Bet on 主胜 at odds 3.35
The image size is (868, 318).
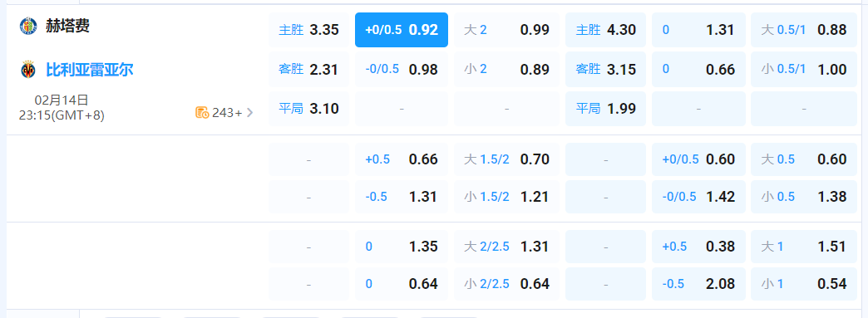(309, 30)
